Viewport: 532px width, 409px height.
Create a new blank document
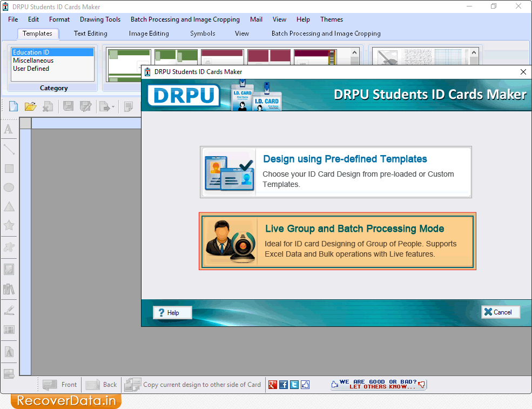click(13, 106)
